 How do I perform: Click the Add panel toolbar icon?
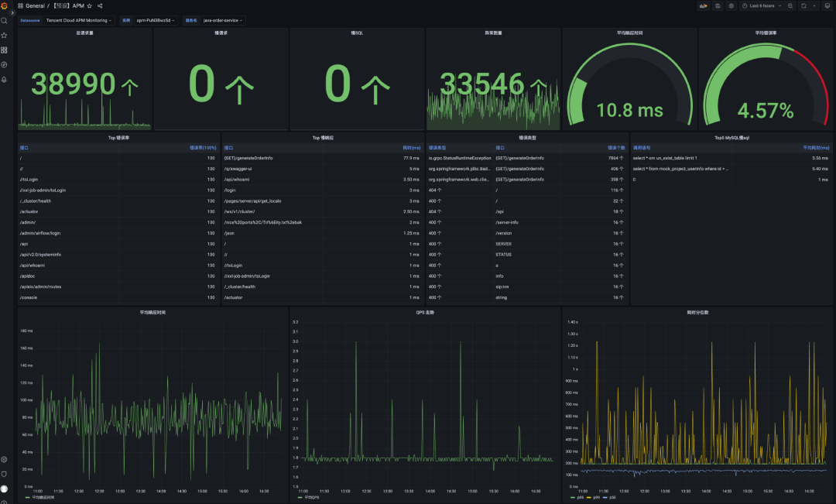point(703,6)
